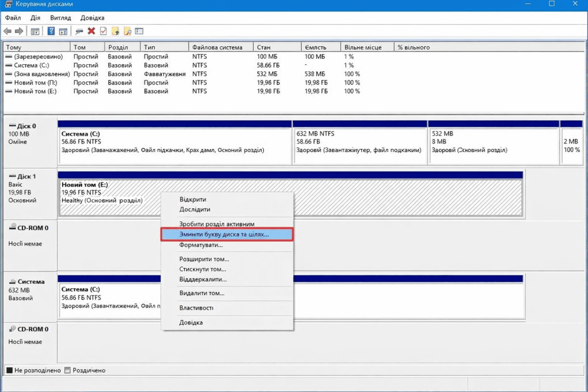Select the change drive letter and paths option
This screenshot has height=392, width=588.
tap(224, 235)
